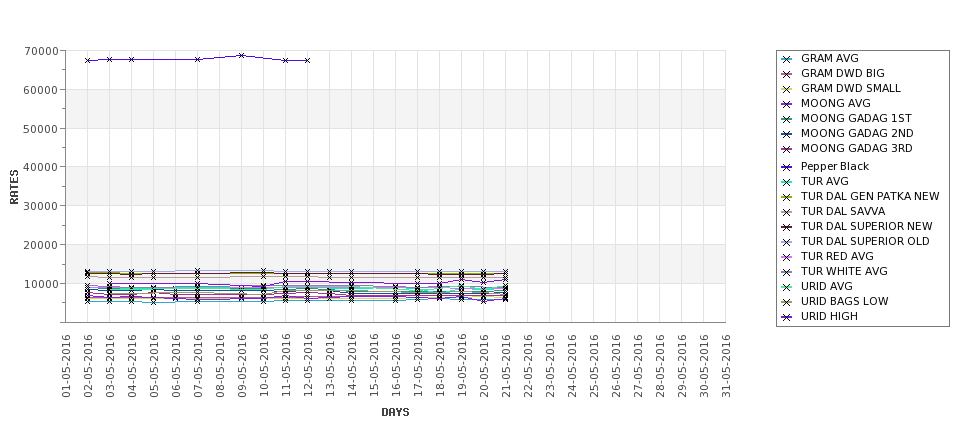975x429 pixels.
Task: Click Pepper Black data point on 04-05-2016
Action: click(131, 59)
